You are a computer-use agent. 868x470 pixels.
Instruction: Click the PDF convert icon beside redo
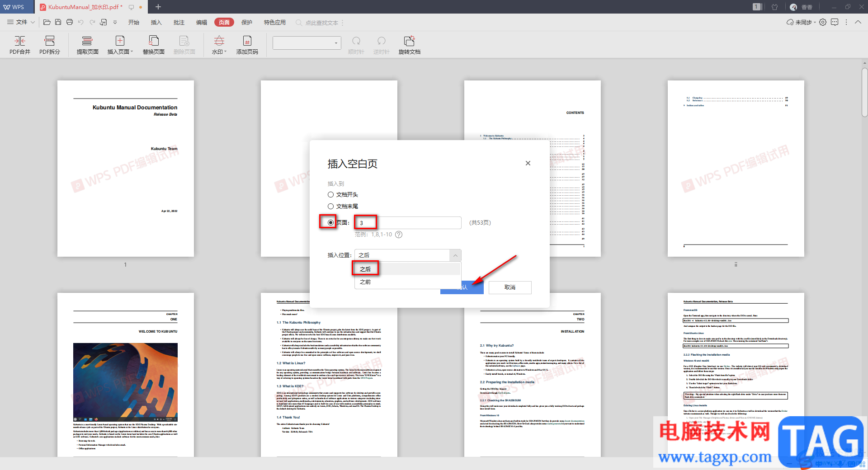[x=104, y=22]
